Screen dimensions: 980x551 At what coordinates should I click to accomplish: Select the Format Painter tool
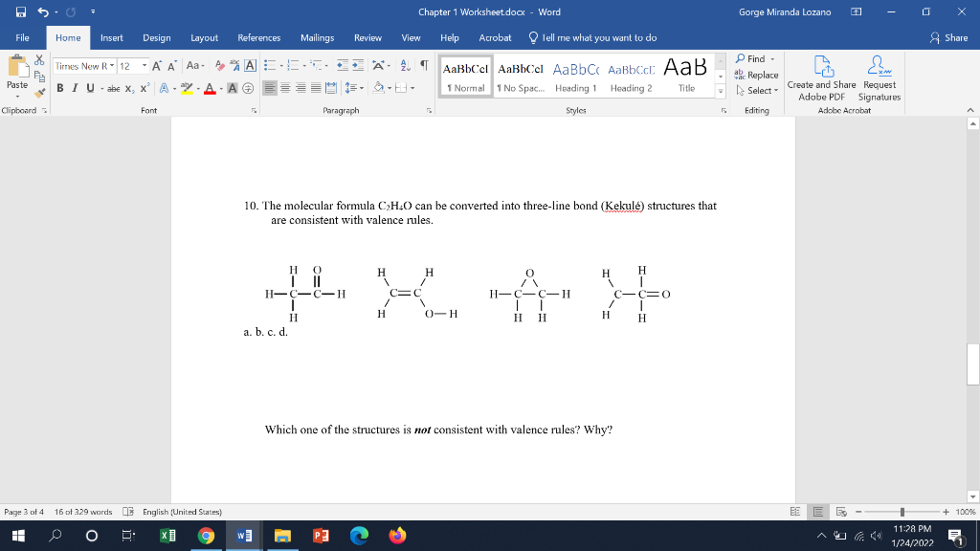pyautogui.click(x=39, y=93)
